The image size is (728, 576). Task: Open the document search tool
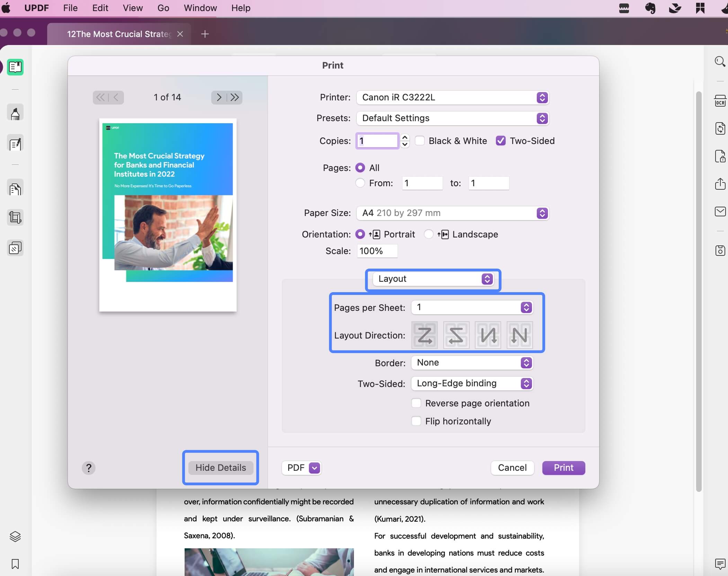[x=720, y=61]
